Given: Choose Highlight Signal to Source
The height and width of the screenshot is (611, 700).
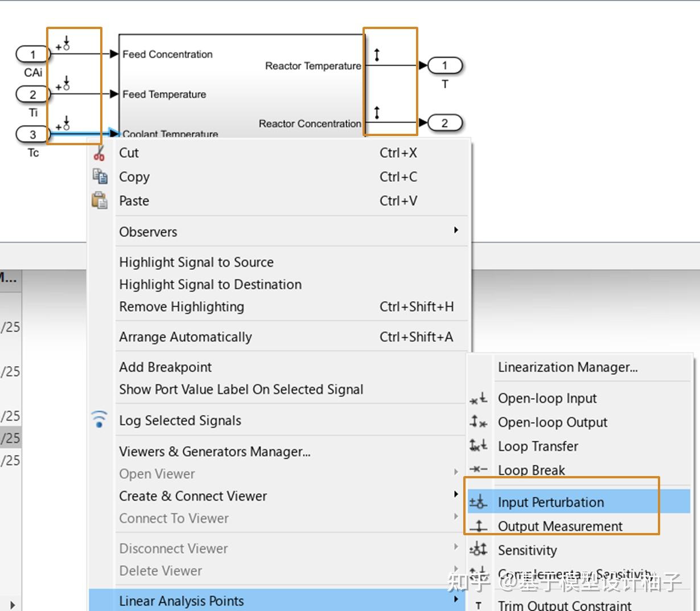Looking at the screenshot, I should click(x=196, y=263).
